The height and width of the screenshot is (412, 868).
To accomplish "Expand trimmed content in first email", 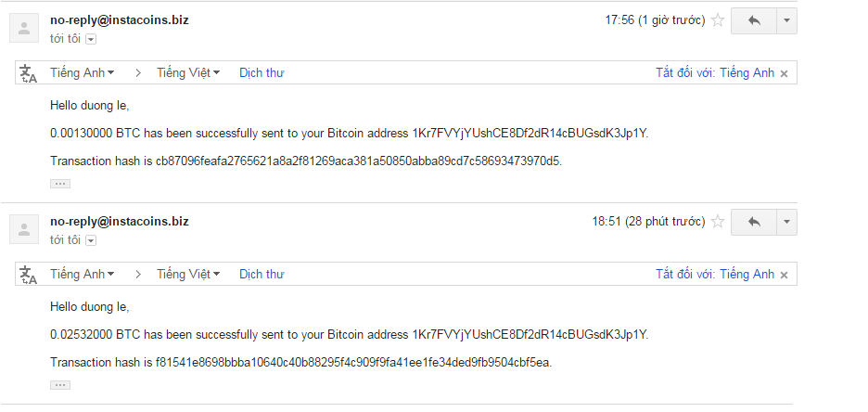I will (60, 184).
